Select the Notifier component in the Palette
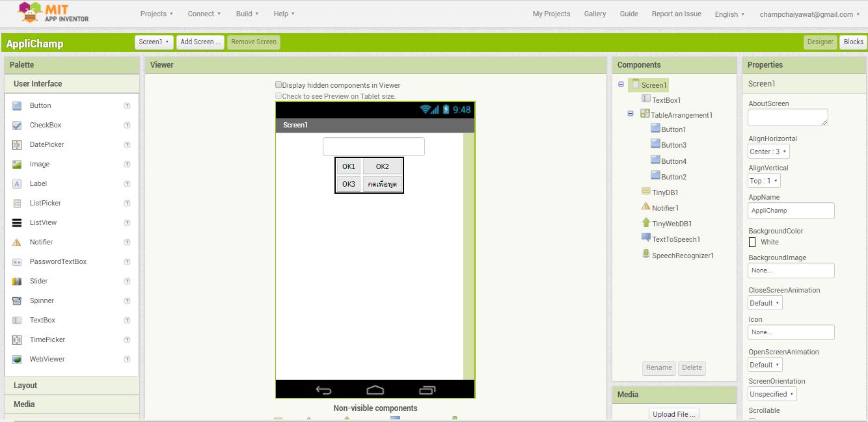 pos(42,242)
